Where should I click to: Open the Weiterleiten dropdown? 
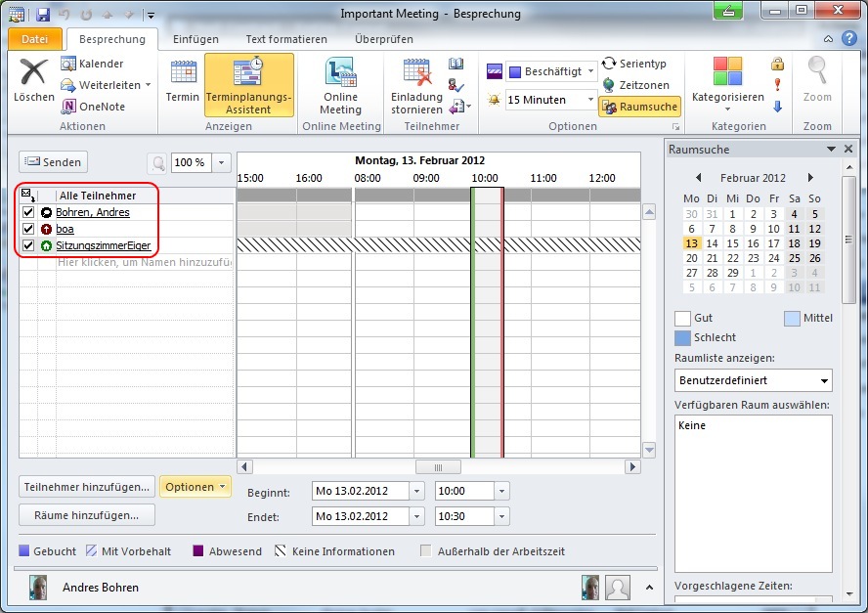[x=148, y=85]
